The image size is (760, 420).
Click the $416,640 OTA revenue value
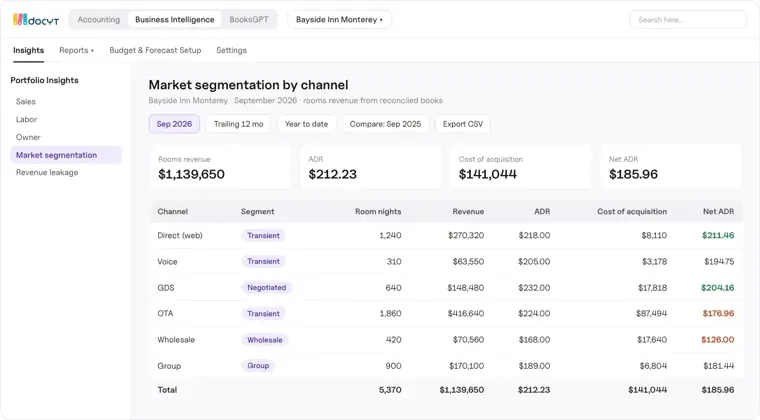pos(466,313)
